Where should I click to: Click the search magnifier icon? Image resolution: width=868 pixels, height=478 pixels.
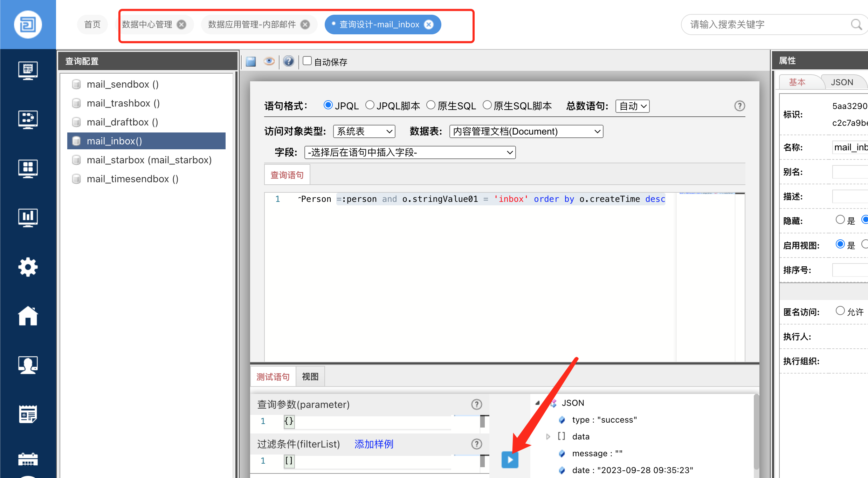pyautogui.click(x=856, y=25)
